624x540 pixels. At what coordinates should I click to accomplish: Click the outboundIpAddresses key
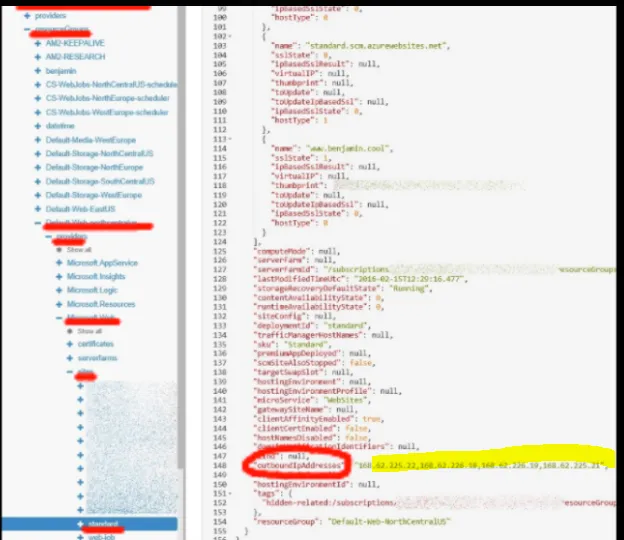(x=298, y=465)
